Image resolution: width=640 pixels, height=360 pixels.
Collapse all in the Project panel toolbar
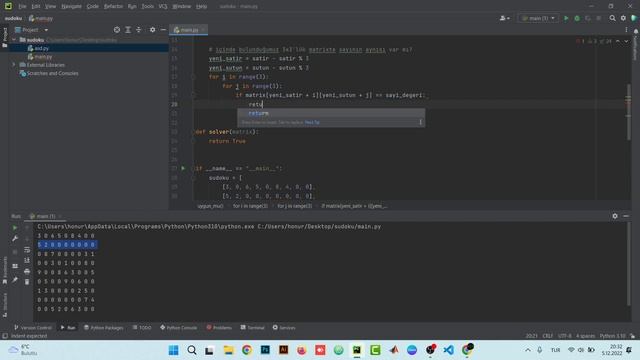click(x=138, y=30)
